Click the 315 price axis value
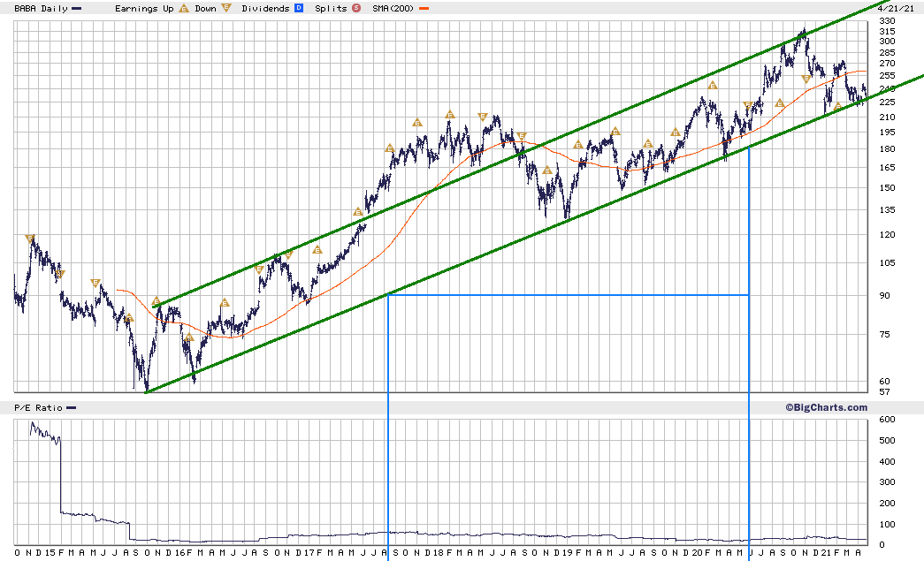Viewport: 924px width, 561px height. click(887, 31)
